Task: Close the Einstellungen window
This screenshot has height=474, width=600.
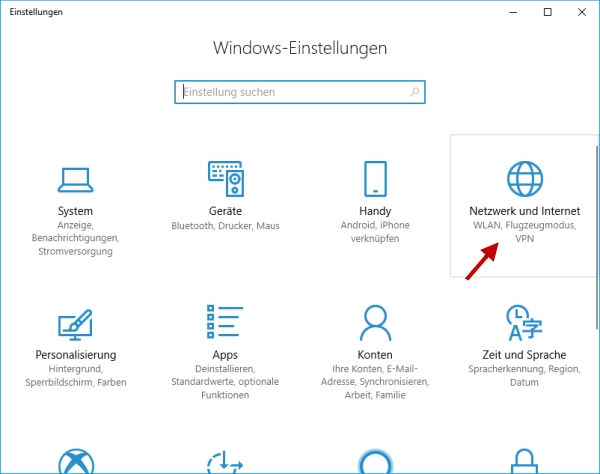Action: tap(582, 12)
